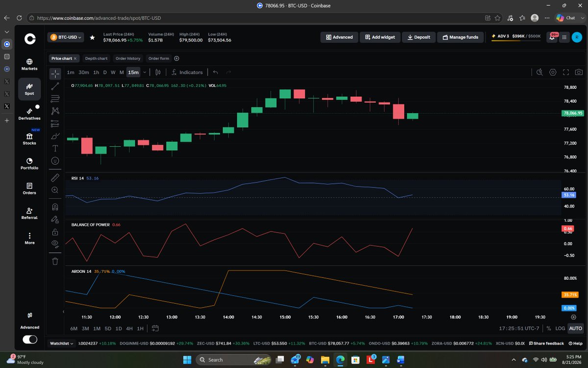This screenshot has height=368, width=588.
Task: Open Stocks in the sidebar
Action: pyautogui.click(x=29, y=139)
